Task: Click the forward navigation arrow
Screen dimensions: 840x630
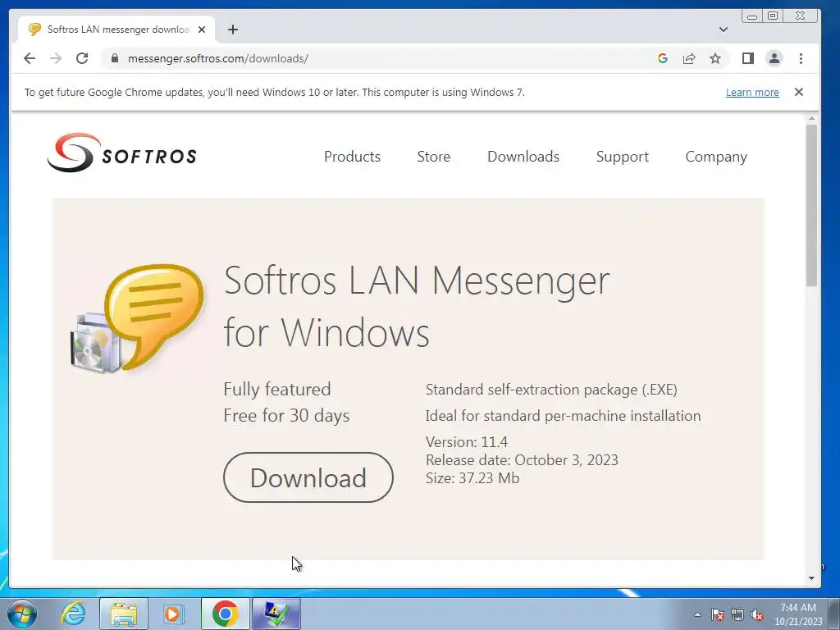Action: point(56,58)
